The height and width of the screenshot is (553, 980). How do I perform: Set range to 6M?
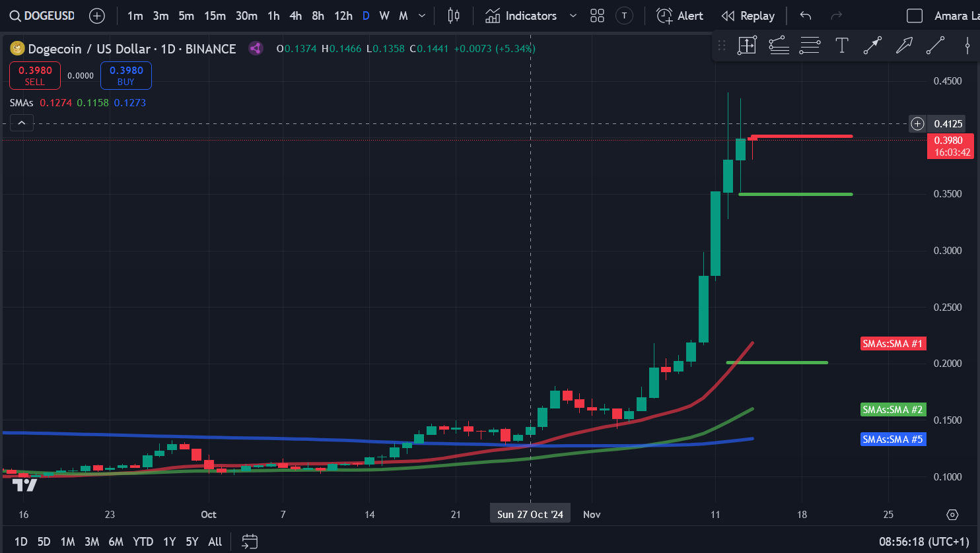point(116,542)
